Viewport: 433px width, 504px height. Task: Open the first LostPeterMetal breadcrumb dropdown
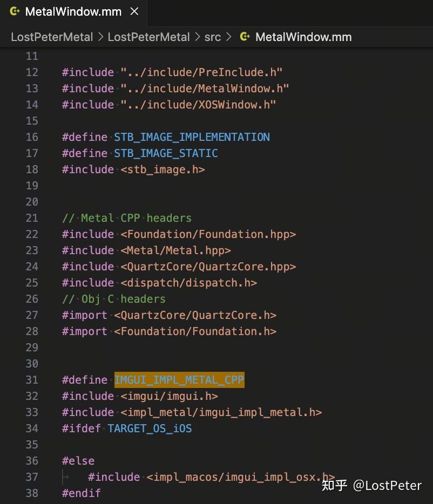(51, 37)
